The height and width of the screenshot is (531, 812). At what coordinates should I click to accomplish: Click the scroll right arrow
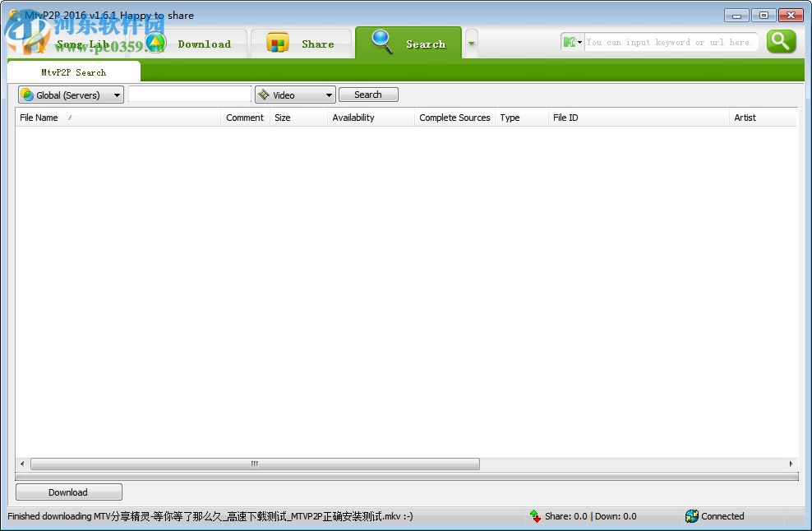tap(791, 464)
